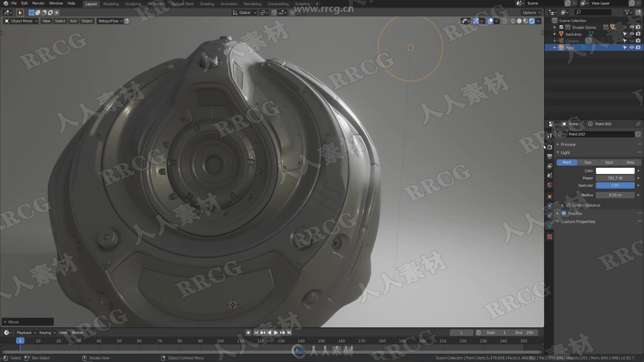Switch to material preview shading
Image resolution: width=644 pixels, height=362 pixels.
pyautogui.click(x=526, y=21)
